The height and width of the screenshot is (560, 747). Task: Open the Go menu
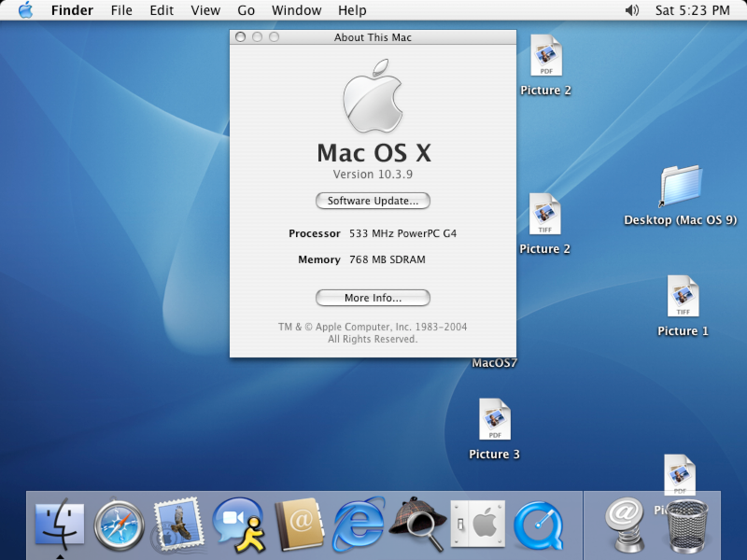click(x=246, y=10)
